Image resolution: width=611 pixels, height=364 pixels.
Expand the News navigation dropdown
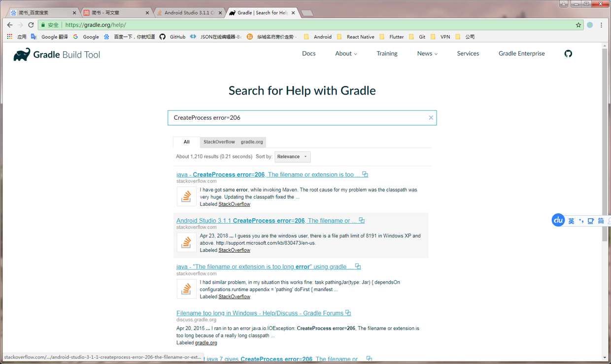point(427,54)
